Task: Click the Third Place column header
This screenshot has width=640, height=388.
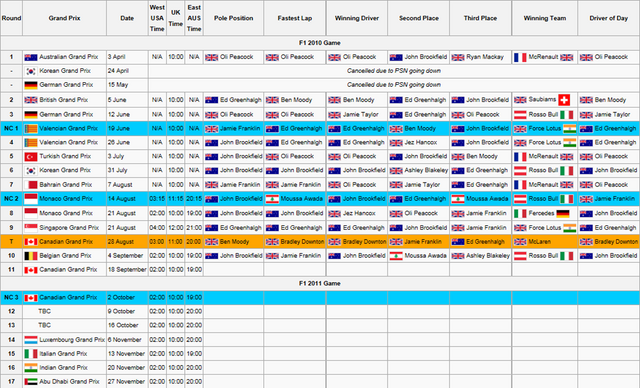Action: [x=480, y=18]
